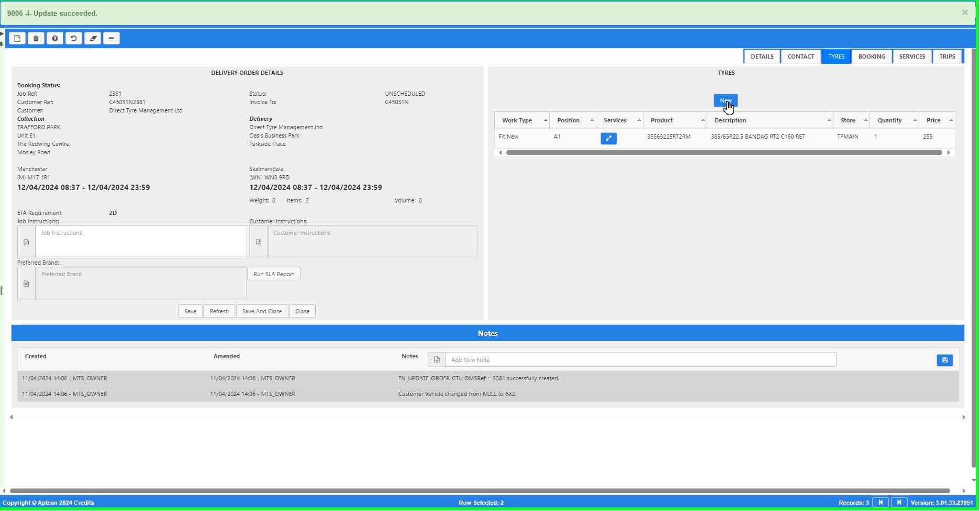Sort by Product column arrow
This screenshot has width=980, height=511.
703,120
